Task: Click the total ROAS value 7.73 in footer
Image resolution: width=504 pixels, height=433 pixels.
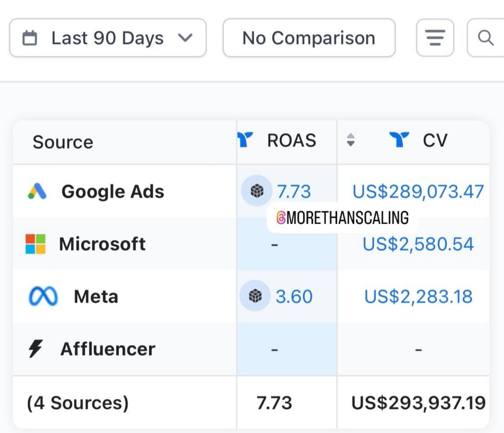Action: [274, 403]
